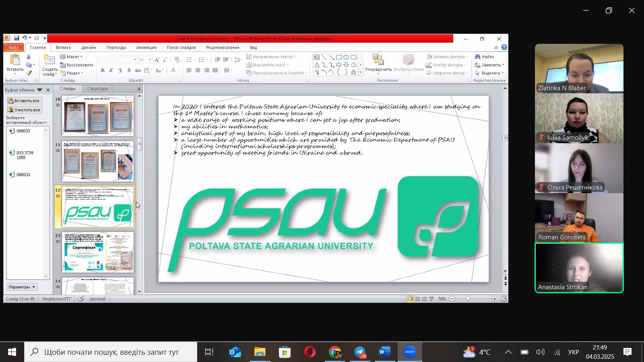
Task: Select the Right Arrow shape
Action: [339, 65]
